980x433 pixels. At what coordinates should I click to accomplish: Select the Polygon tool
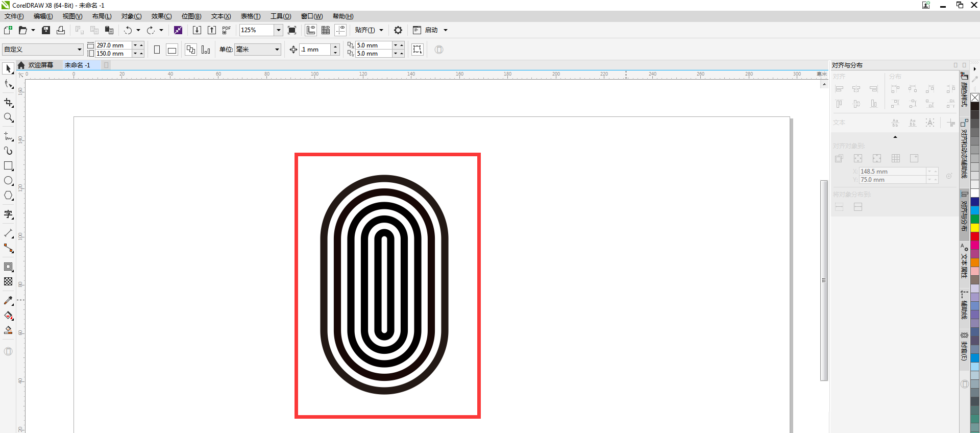click(8, 196)
